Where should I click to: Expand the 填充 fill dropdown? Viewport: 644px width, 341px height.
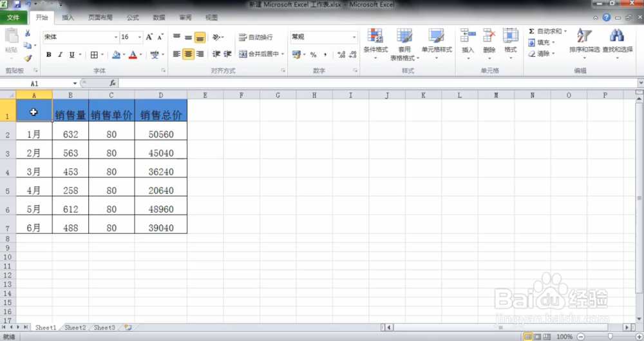coord(553,43)
